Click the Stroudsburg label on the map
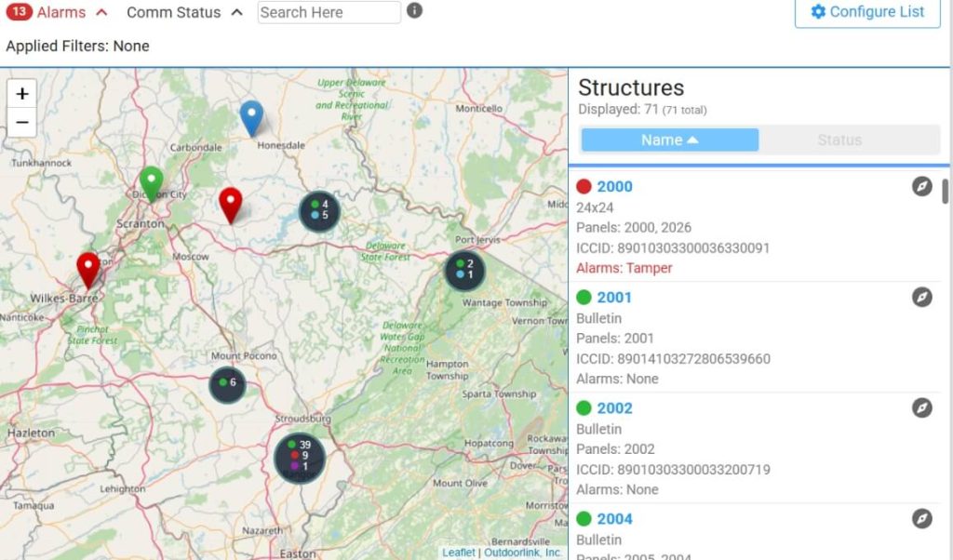 [x=302, y=419]
